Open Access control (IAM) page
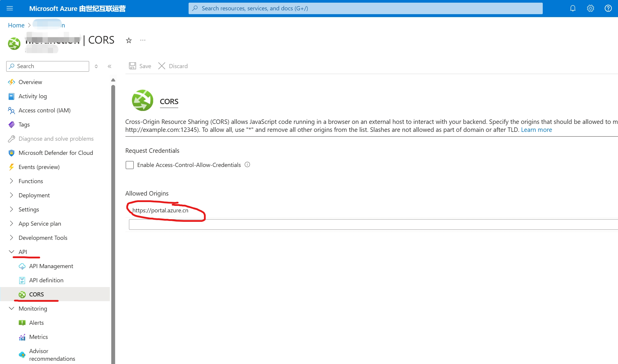The height and width of the screenshot is (364, 618). 44,110
